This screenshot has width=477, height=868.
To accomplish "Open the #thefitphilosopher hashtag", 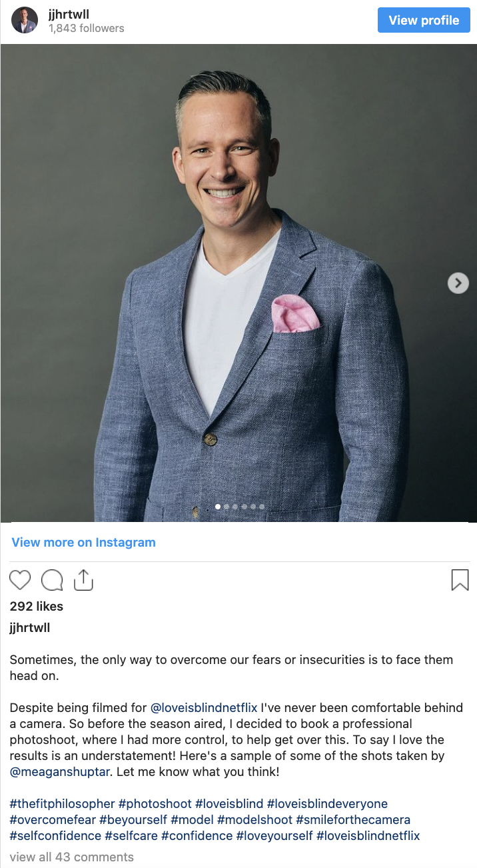I will tap(63, 803).
